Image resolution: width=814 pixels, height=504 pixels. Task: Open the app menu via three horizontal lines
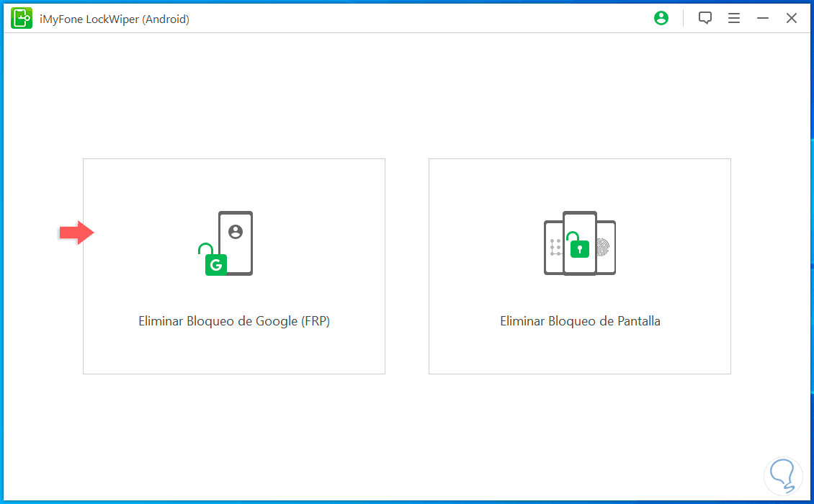point(733,18)
